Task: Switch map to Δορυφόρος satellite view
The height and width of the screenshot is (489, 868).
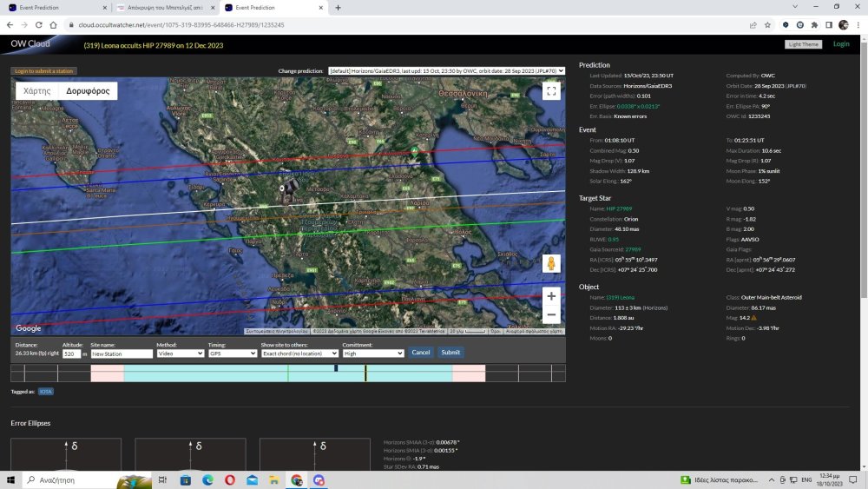Action: click(88, 91)
